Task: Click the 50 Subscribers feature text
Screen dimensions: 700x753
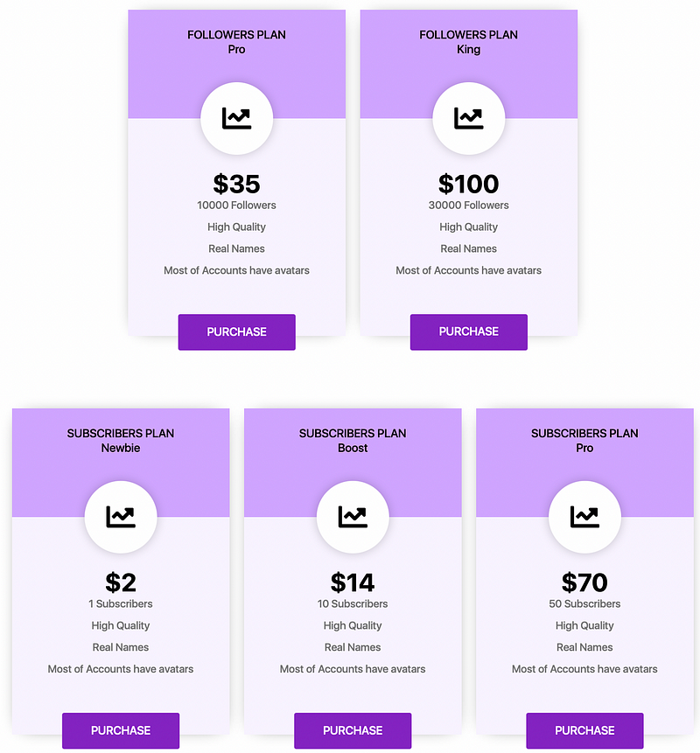Action: [584, 603]
